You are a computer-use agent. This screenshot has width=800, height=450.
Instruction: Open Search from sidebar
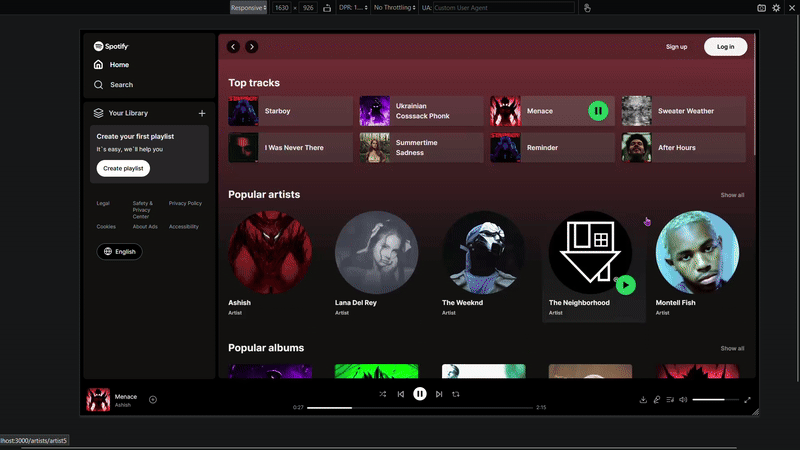113,85
